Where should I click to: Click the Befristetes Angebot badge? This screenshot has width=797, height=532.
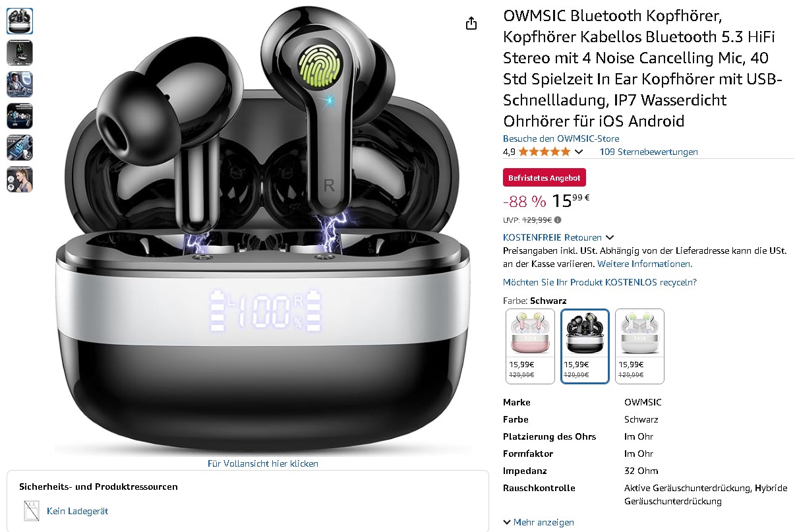545,178
